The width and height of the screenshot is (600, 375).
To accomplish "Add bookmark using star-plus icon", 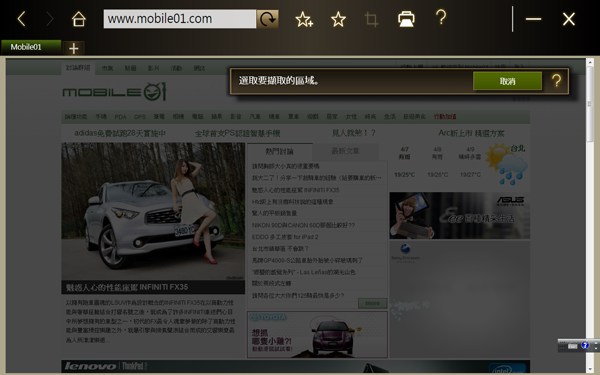I will point(304,19).
